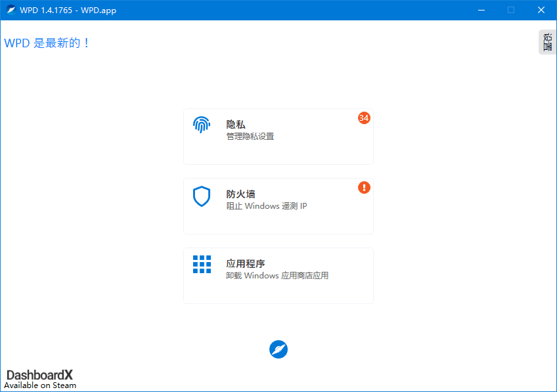The image size is (557, 392).
Task: Click the fingerprint privacy icon
Action: (x=202, y=125)
